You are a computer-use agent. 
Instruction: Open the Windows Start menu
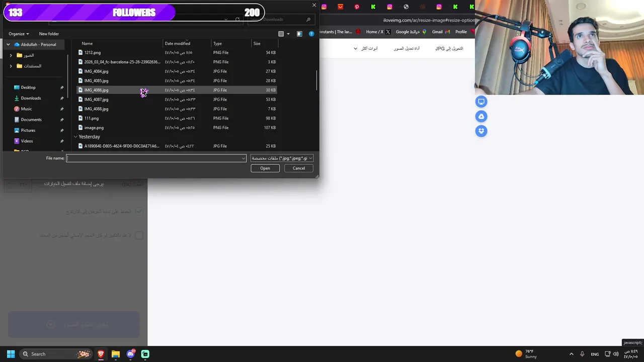(x=11, y=354)
